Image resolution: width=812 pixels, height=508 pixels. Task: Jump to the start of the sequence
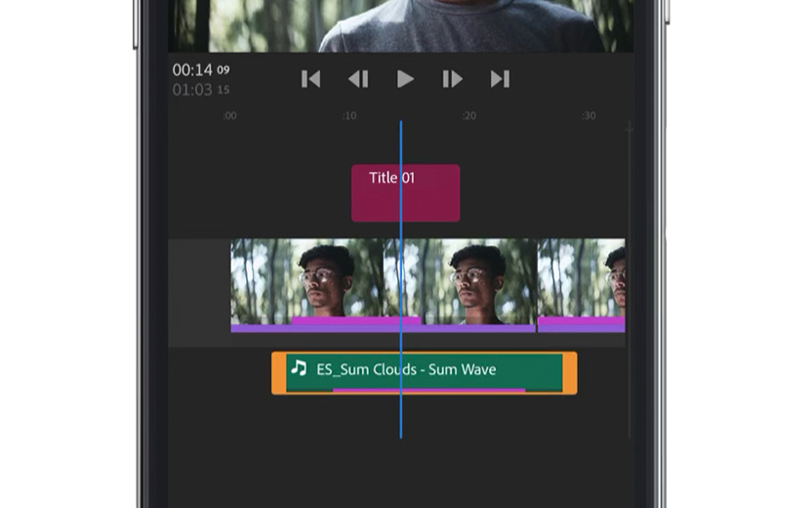[311, 79]
